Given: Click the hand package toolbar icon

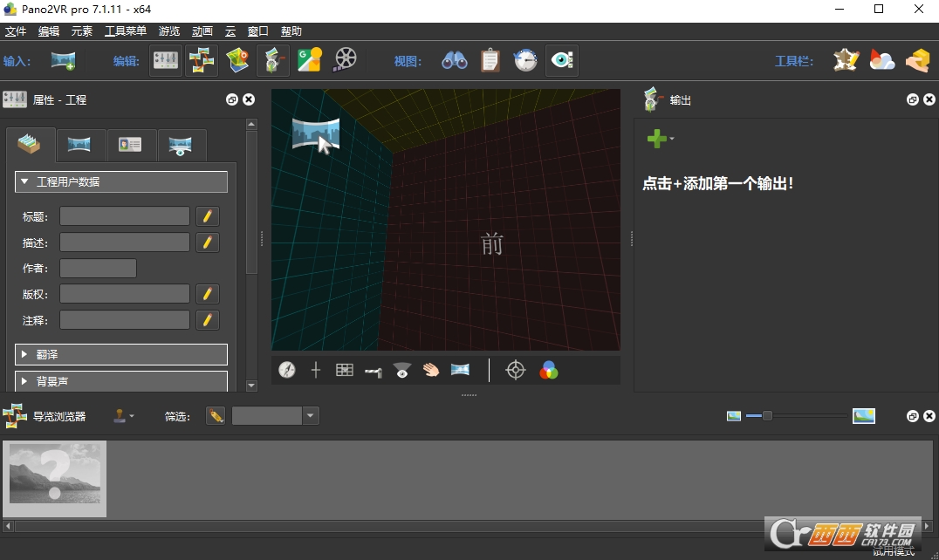Looking at the screenshot, I should (917, 60).
